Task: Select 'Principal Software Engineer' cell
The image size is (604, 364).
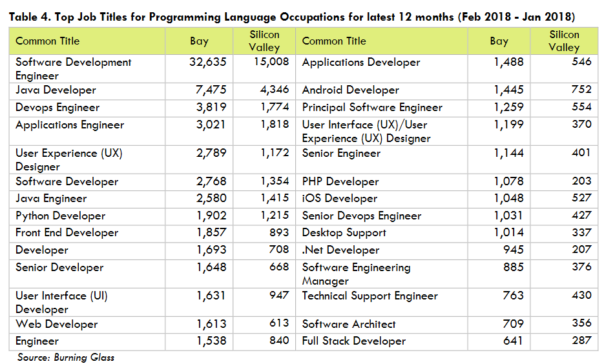Action: pyautogui.click(x=372, y=108)
